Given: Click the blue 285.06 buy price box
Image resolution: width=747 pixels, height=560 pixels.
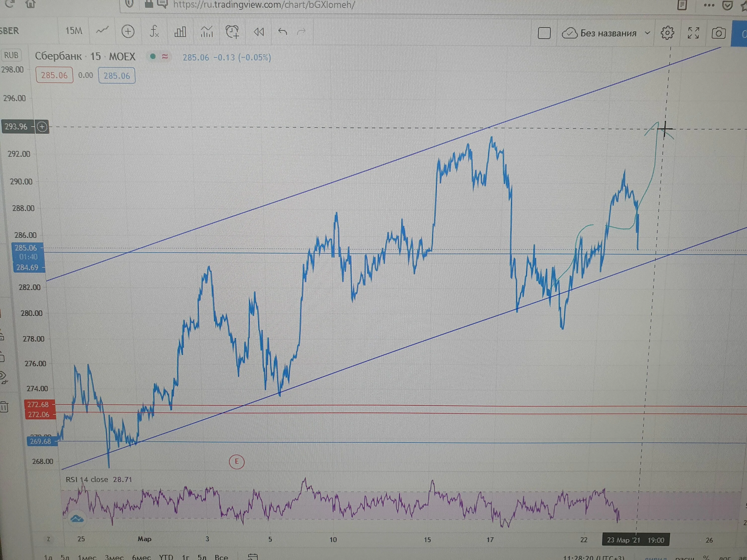Looking at the screenshot, I should (117, 75).
